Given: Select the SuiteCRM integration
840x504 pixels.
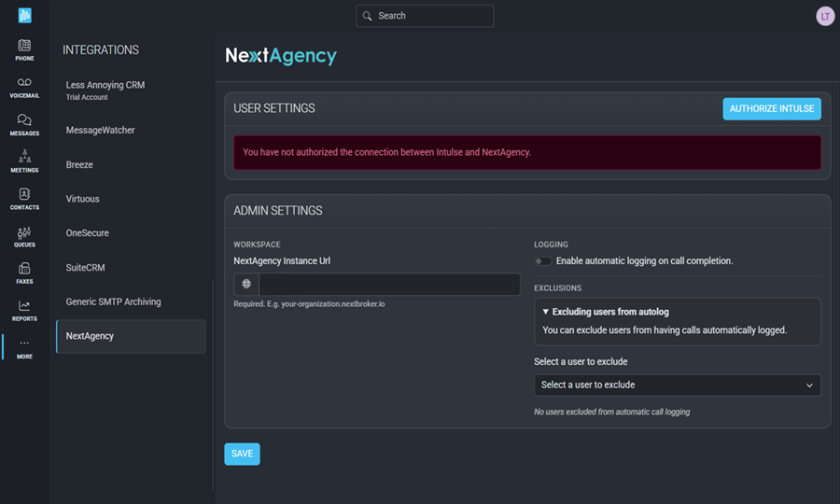Looking at the screenshot, I should pos(86,268).
